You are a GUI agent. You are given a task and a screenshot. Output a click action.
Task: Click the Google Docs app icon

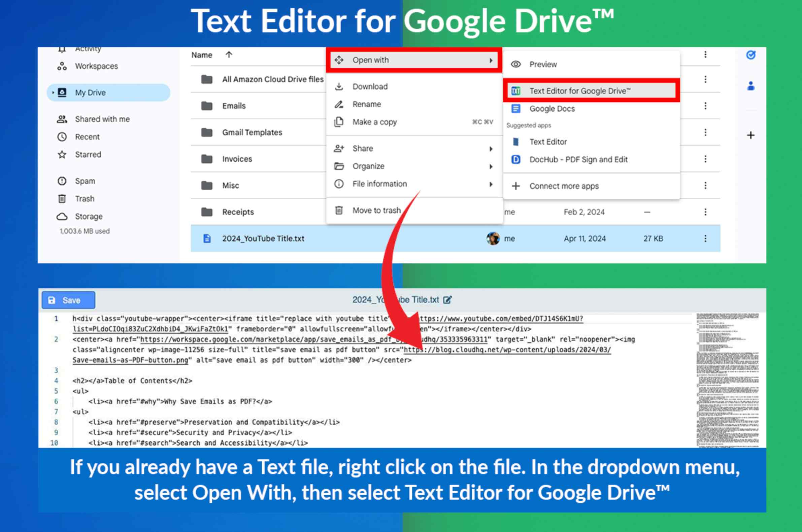click(x=516, y=108)
